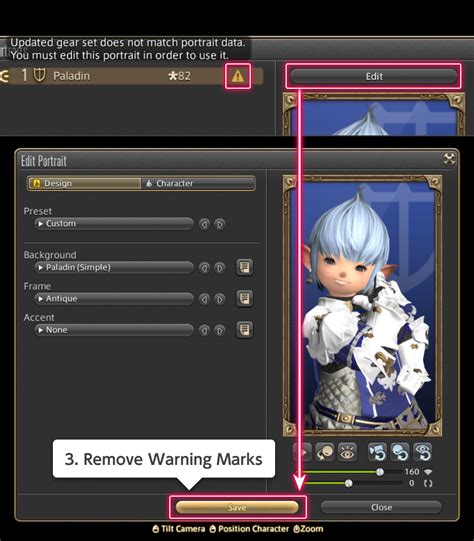Click the zoom value 160

[412, 472]
